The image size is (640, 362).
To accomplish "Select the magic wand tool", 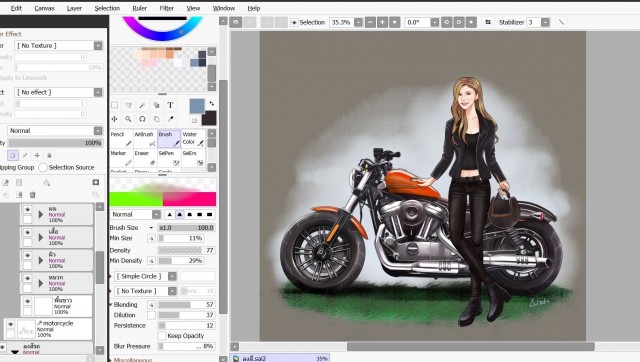I will (142, 105).
